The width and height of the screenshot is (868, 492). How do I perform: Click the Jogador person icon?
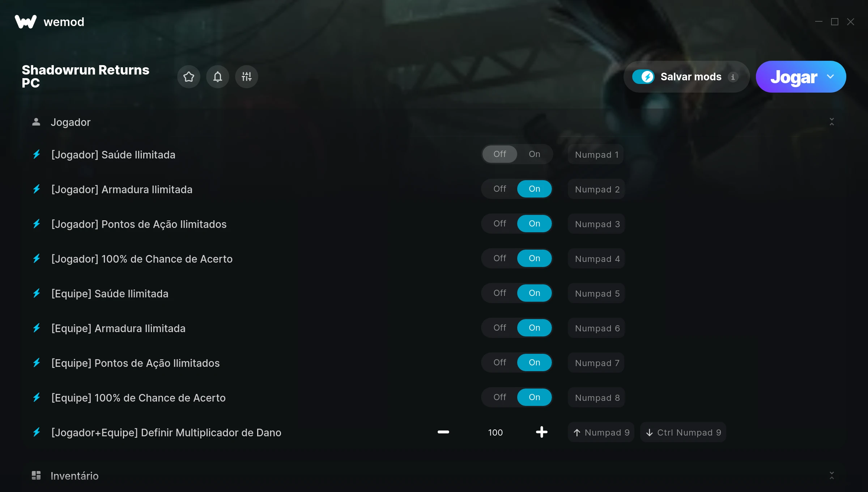pyautogui.click(x=36, y=122)
